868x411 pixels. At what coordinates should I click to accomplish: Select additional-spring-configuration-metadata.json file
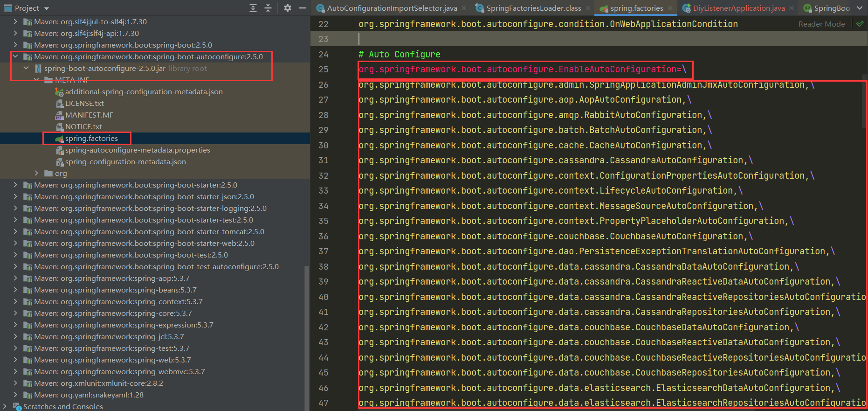[144, 91]
